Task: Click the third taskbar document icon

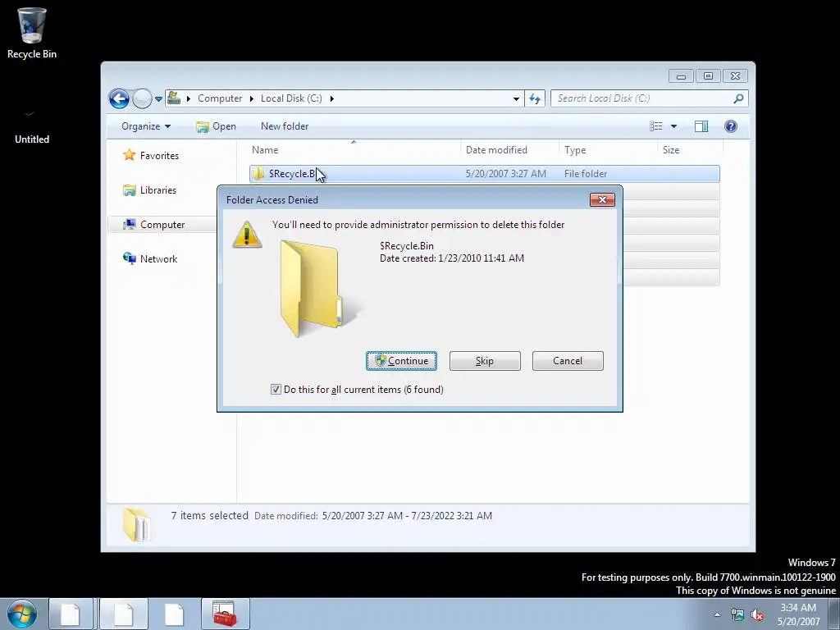Action: (174, 614)
